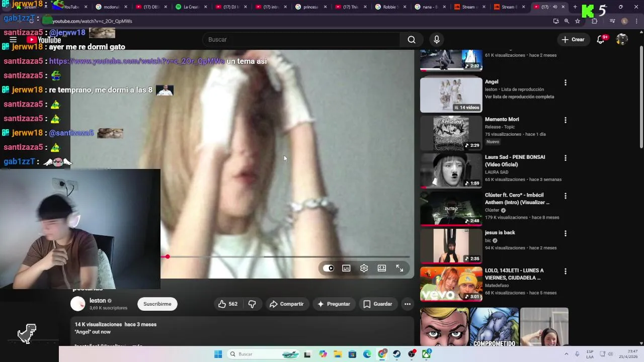Dislike the video with thumbs down
The width and height of the screenshot is (644, 362).
[252, 304]
